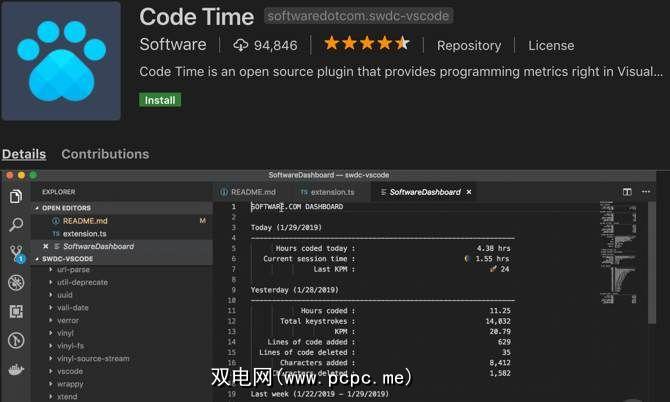Open the Search view icon
Viewport: 670px width, 402px height.
click(x=16, y=225)
